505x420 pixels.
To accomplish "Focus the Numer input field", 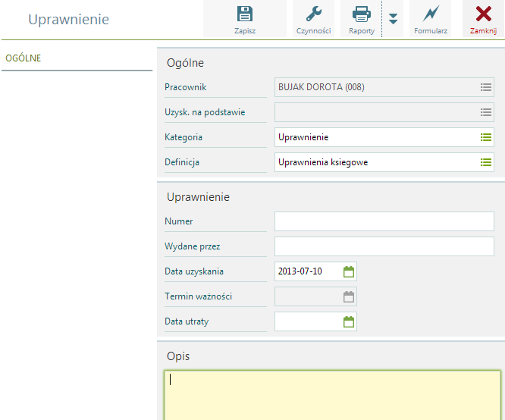I will [x=384, y=221].
